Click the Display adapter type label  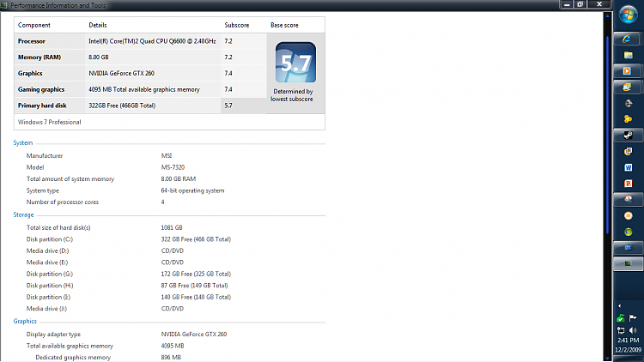[x=53, y=334]
